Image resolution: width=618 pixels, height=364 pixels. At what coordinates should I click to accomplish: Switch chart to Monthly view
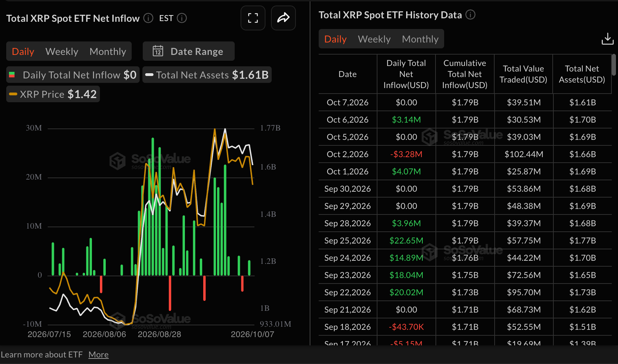(x=108, y=51)
